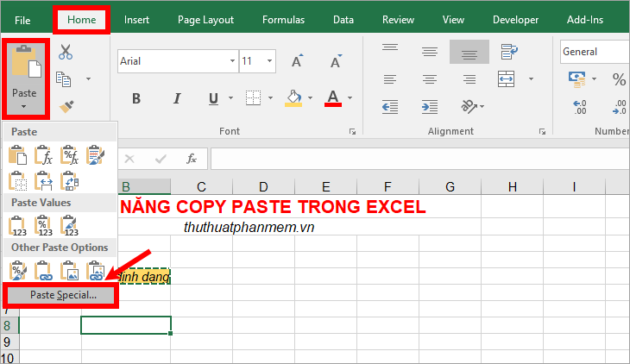Click Merge & Center icon
Image resolution: width=630 pixels, height=364 pixels.
[x=507, y=78]
